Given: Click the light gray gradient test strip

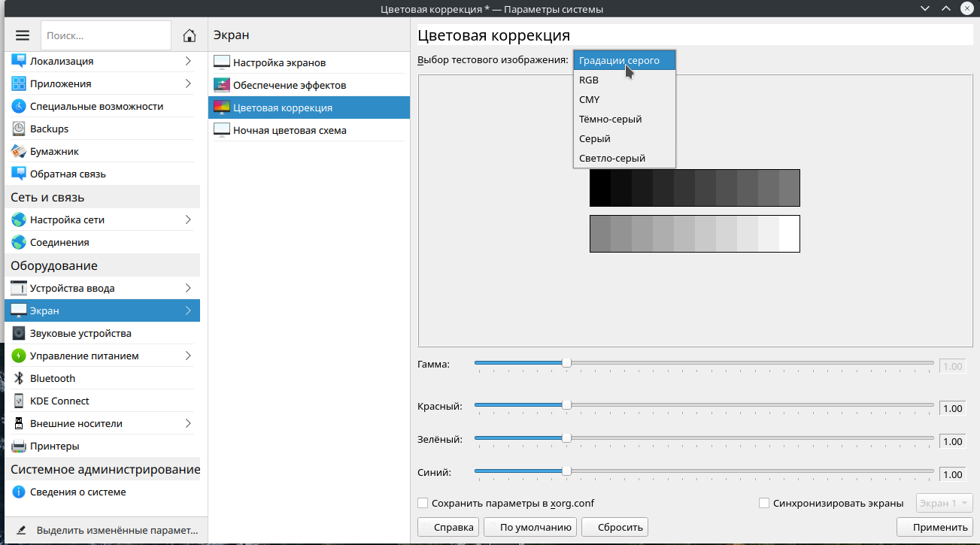Looking at the screenshot, I should point(695,234).
